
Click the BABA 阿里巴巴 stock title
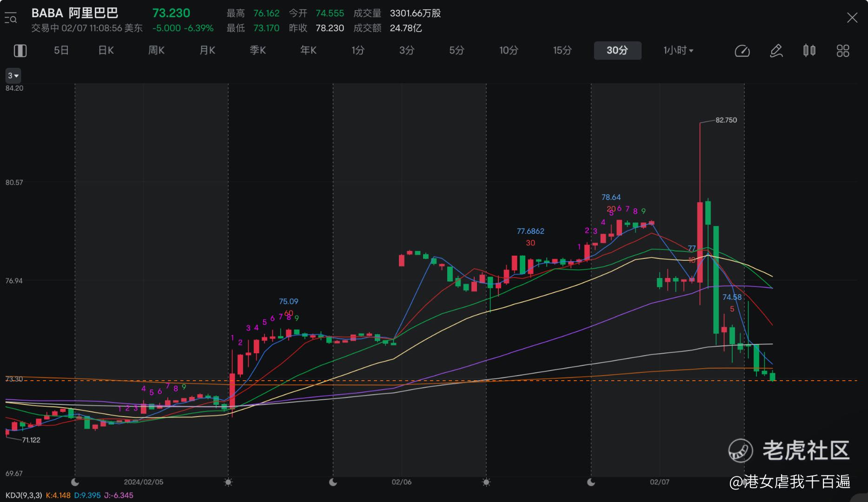point(75,13)
